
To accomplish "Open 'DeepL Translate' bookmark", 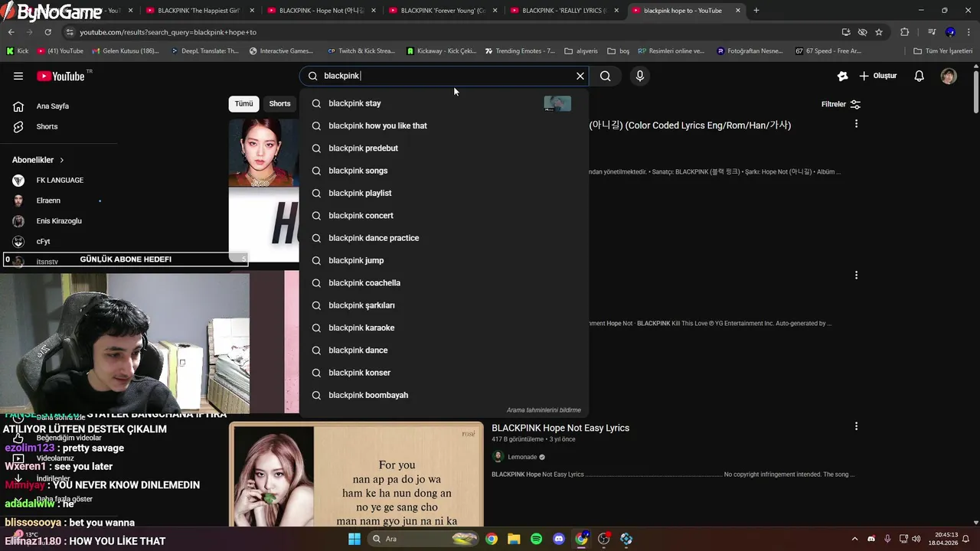I will coord(204,51).
